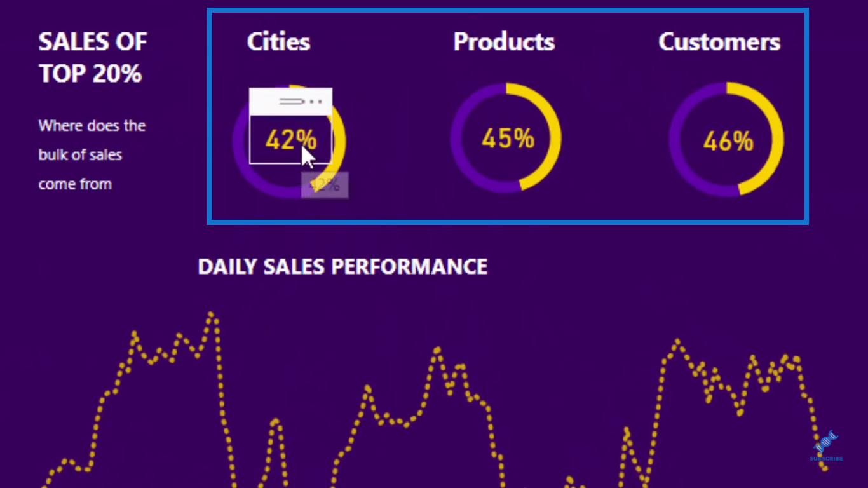
Task: Click the 'Where does the bulk' description text
Action: click(92, 154)
